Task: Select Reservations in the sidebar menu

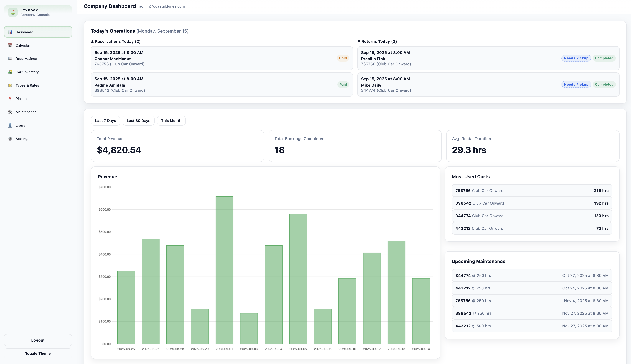Action: 26,59
